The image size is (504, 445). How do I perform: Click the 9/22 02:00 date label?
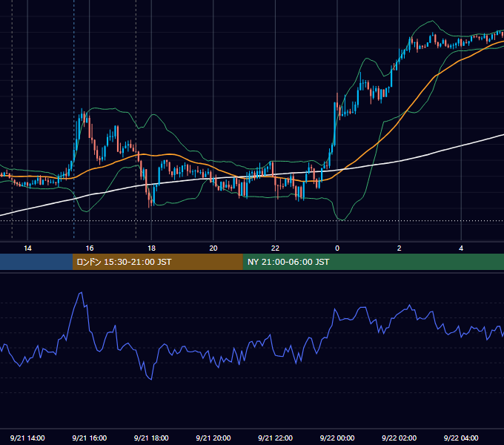point(399,438)
